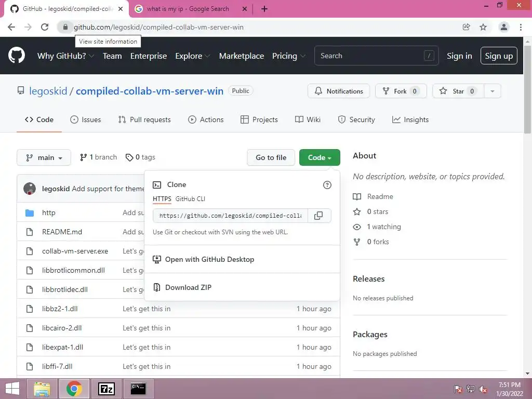
Task: Open new browser tab with plus
Action: (264, 9)
